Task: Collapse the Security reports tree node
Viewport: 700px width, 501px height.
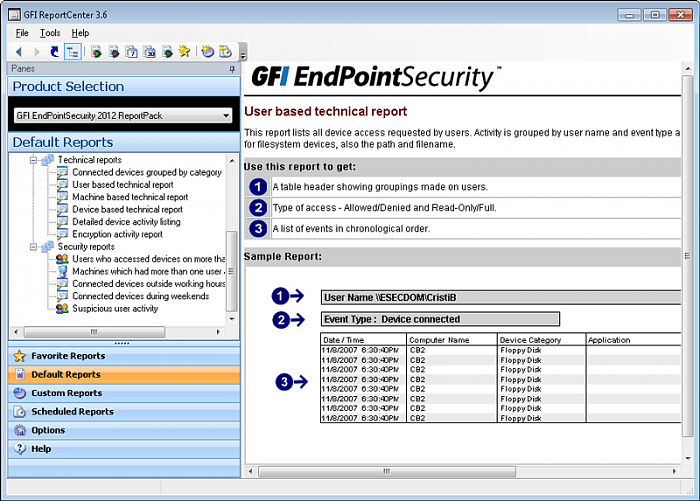Action: click(x=33, y=247)
